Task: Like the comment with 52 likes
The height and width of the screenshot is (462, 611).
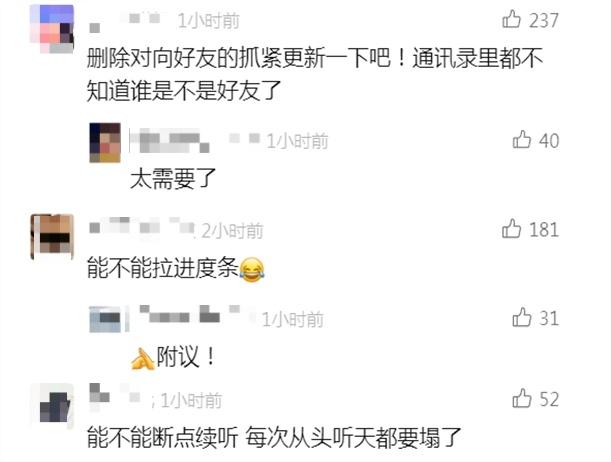Action: click(522, 398)
